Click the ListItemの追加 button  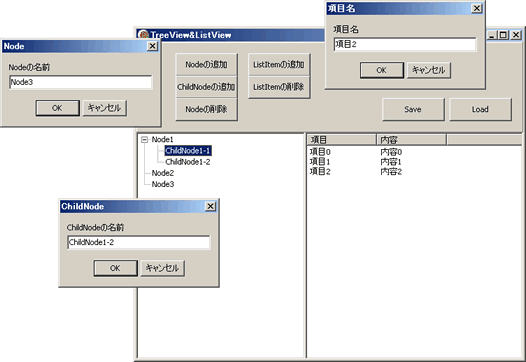[279, 64]
